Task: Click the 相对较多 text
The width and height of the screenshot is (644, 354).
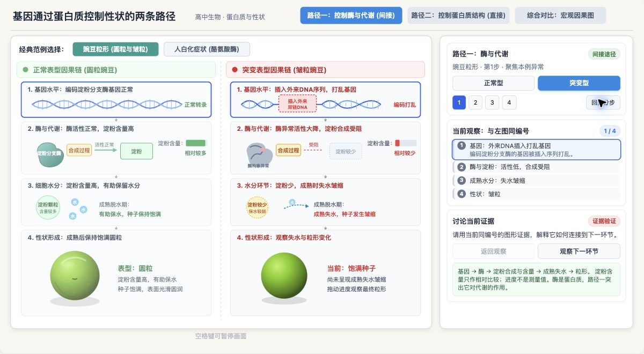Action: tap(195, 153)
